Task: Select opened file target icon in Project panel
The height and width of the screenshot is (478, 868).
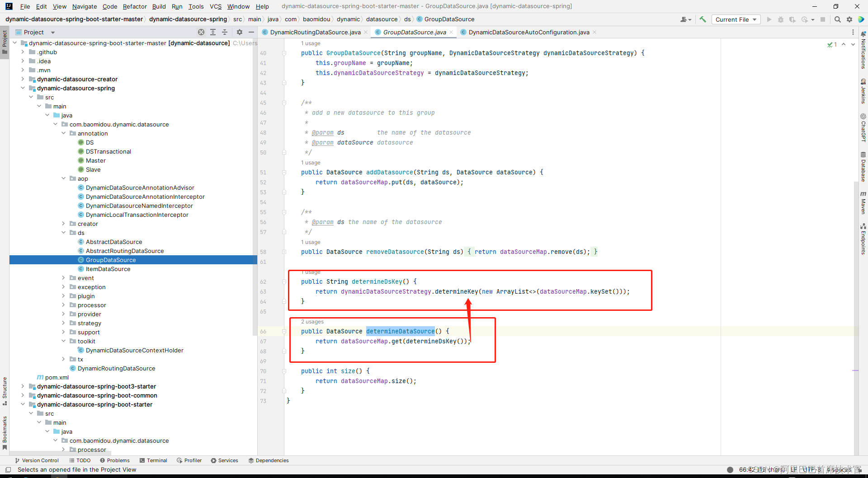Action: click(x=201, y=32)
